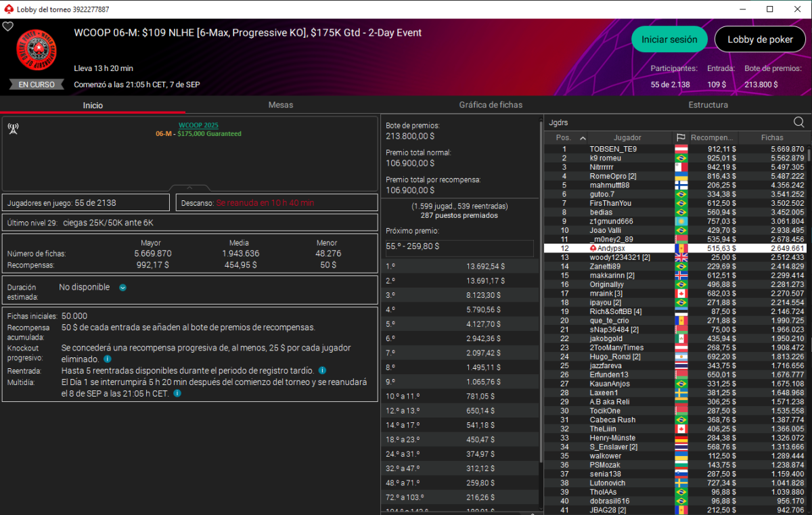Click the player search magnifier icon
Viewport: 812px width, 515px height.
(798, 122)
